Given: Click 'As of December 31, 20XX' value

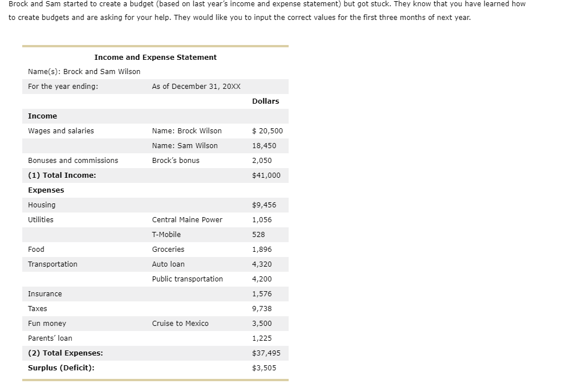Looking at the screenshot, I should pos(196,86).
